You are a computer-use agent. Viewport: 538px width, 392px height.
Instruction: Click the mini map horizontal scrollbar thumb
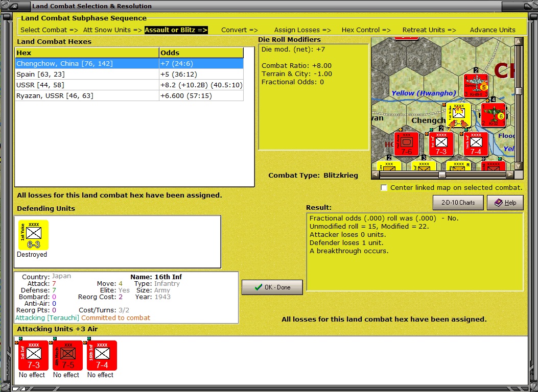tap(442, 175)
